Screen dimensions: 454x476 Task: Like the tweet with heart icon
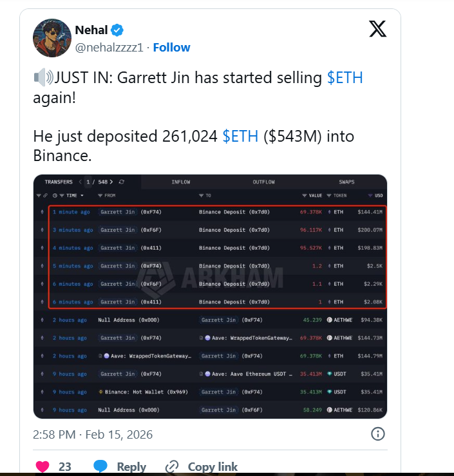[x=43, y=466]
